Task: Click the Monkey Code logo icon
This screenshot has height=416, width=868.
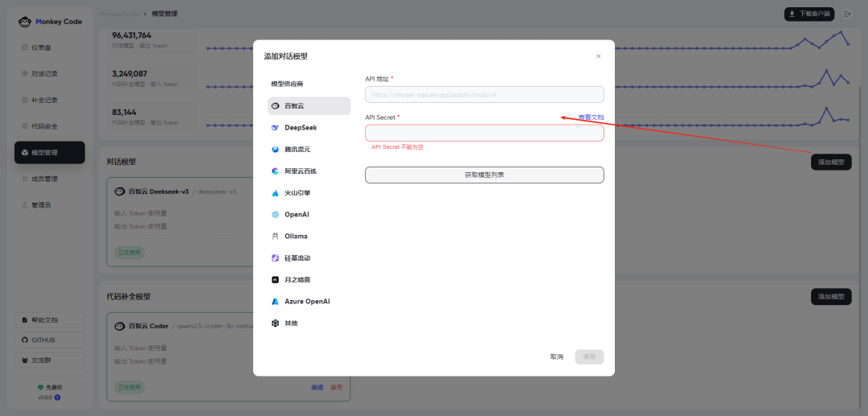Action: tap(24, 22)
